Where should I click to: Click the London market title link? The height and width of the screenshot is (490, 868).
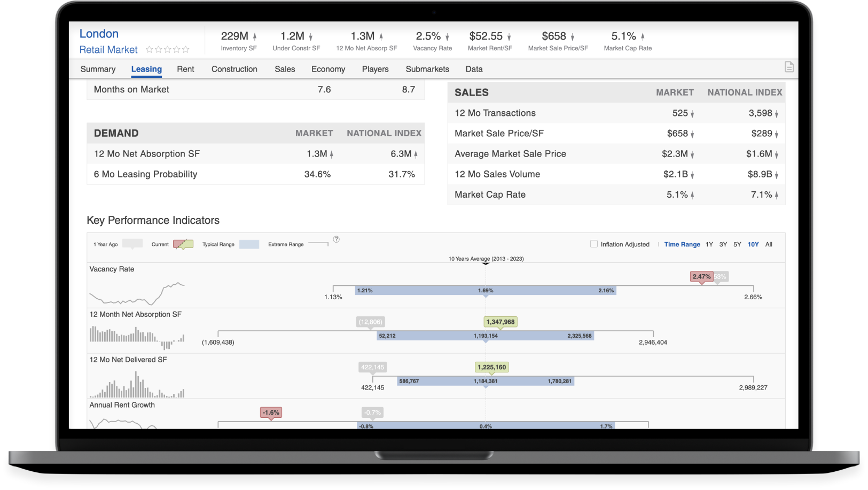pyautogui.click(x=99, y=34)
